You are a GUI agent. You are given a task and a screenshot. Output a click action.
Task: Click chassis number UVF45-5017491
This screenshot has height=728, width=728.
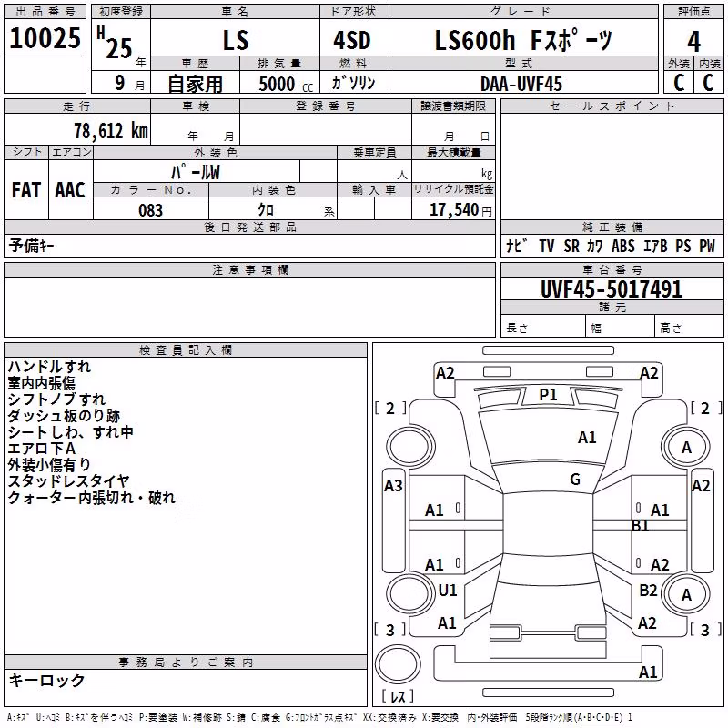click(x=612, y=289)
